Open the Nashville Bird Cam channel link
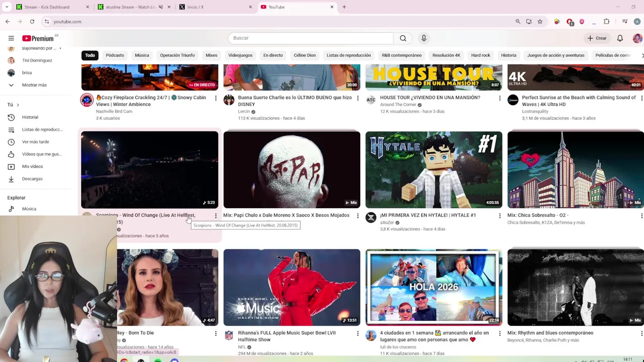Image resolution: width=644 pixels, height=362 pixels. click(114, 112)
